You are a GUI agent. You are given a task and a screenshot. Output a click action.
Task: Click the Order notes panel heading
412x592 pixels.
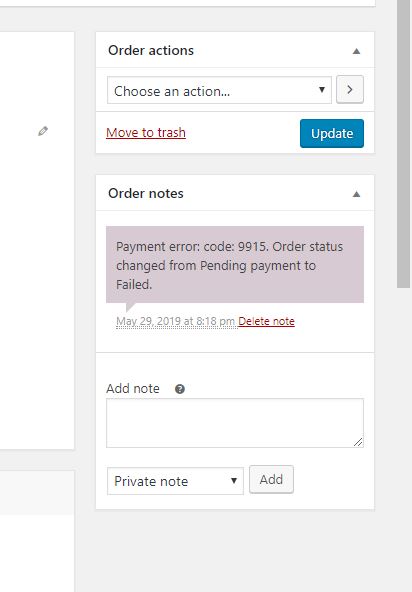point(146,193)
